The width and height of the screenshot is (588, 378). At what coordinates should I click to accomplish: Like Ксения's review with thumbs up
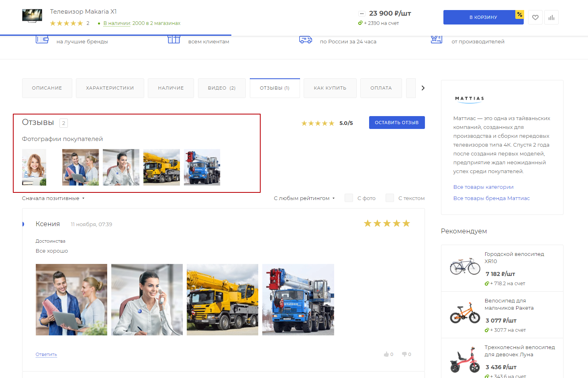[x=386, y=354]
